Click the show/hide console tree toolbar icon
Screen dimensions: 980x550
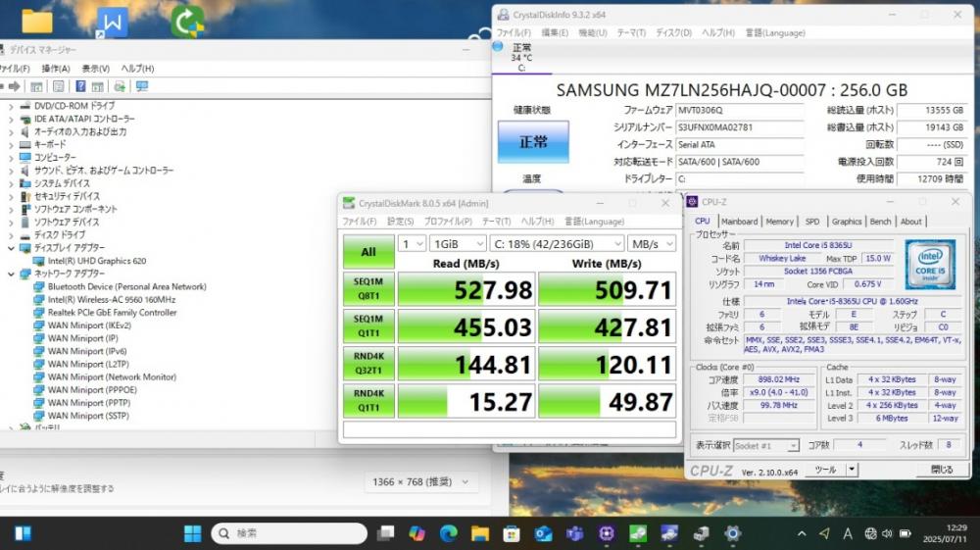[x=37, y=86]
